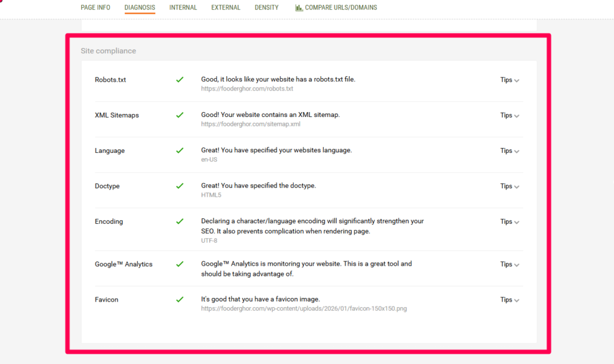Click the Google™ Analytics green checkmark
The height and width of the screenshot is (364, 614).
(179, 264)
